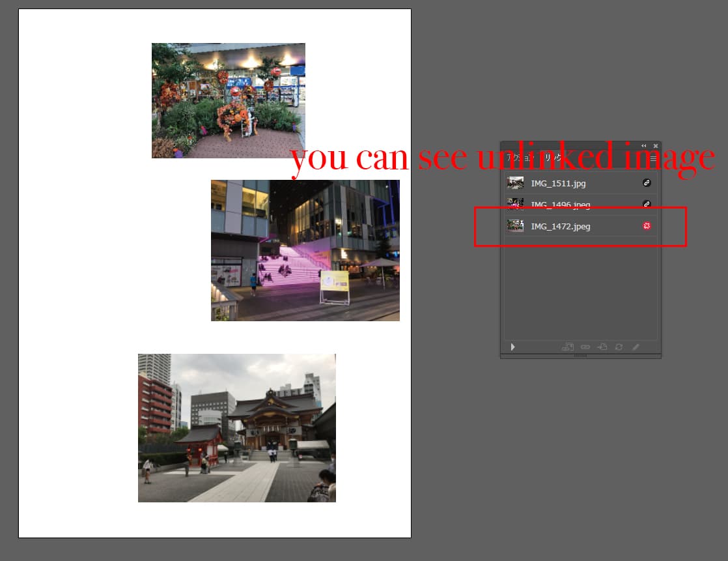Collapse the Links panel to icons
Viewport: 728px width, 561px height.
(x=644, y=145)
